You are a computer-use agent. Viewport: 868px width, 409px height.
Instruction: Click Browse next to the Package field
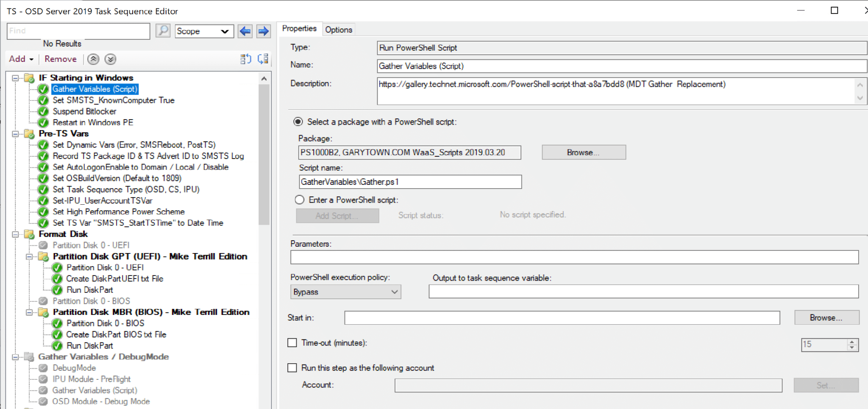[584, 152]
